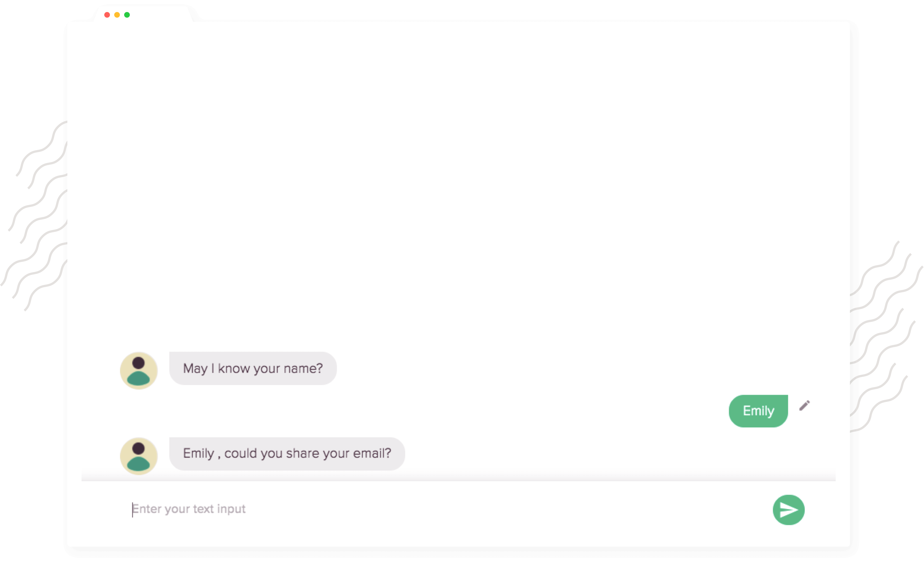Click the word "Emily" in bot's email question
Image resolution: width=924 pixels, height=562 pixels.
pyautogui.click(x=198, y=453)
